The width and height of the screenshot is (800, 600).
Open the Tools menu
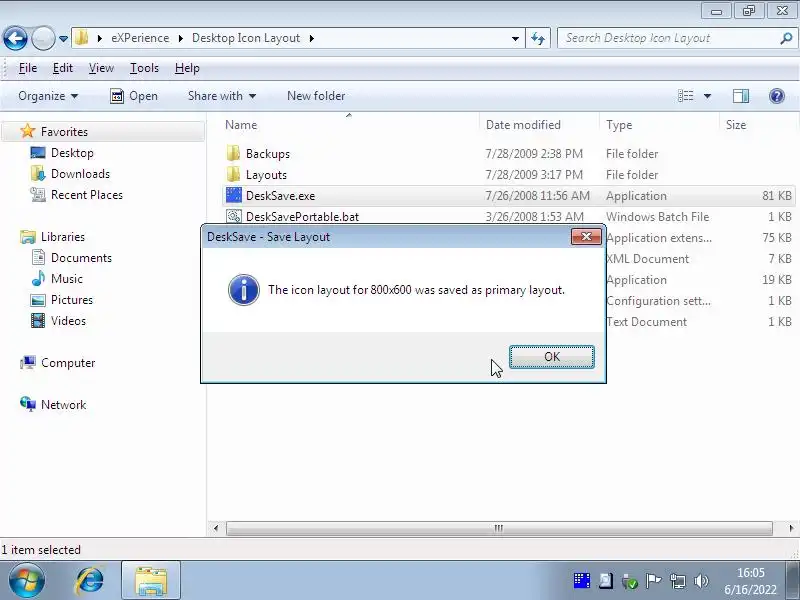click(144, 68)
